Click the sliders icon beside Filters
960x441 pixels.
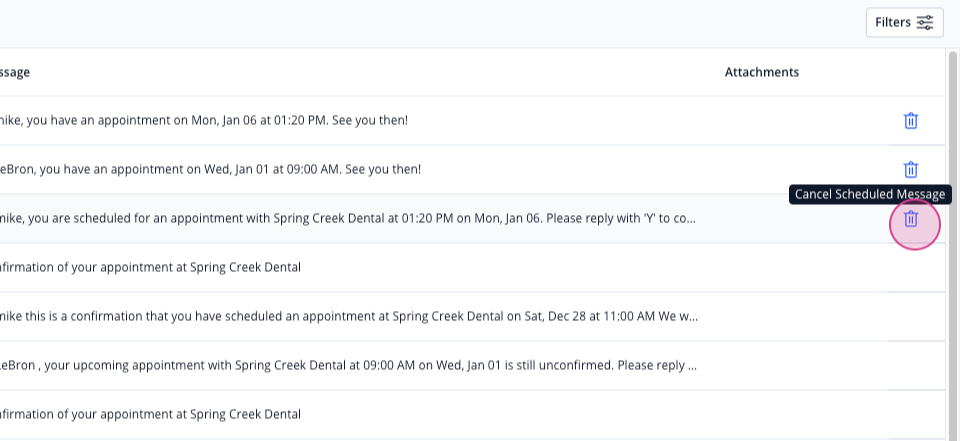tap(925, 23)
